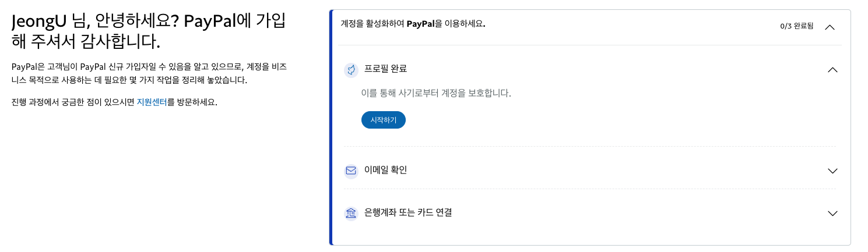Click the 진행 과정에서 궁금한 점 sentence
The image size is (868, 252).
click(114, 102)
